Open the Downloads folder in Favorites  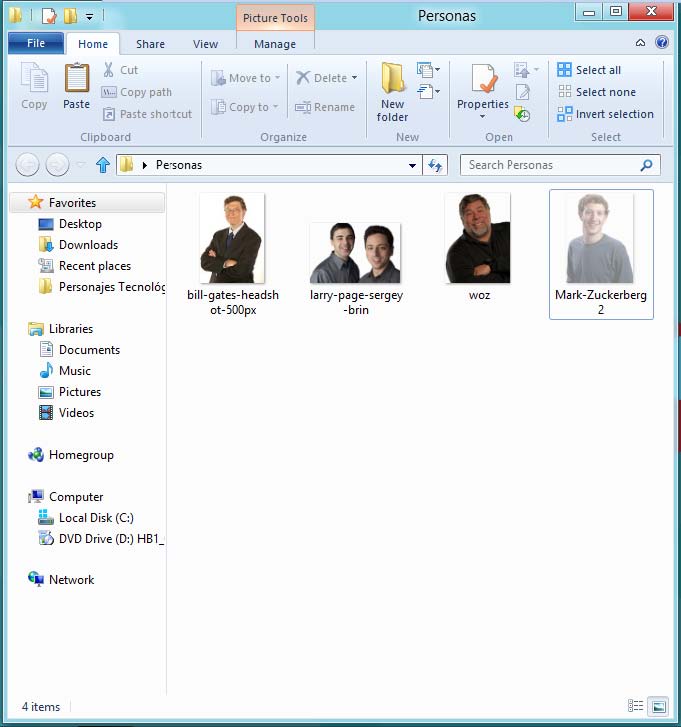(x=88, y=245)
